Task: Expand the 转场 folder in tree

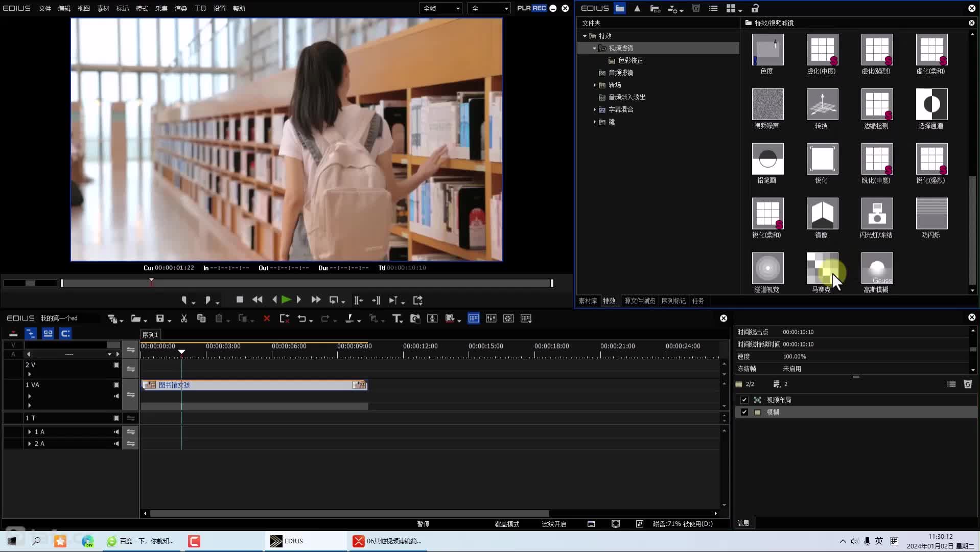Action: click(x=594, y=85)
